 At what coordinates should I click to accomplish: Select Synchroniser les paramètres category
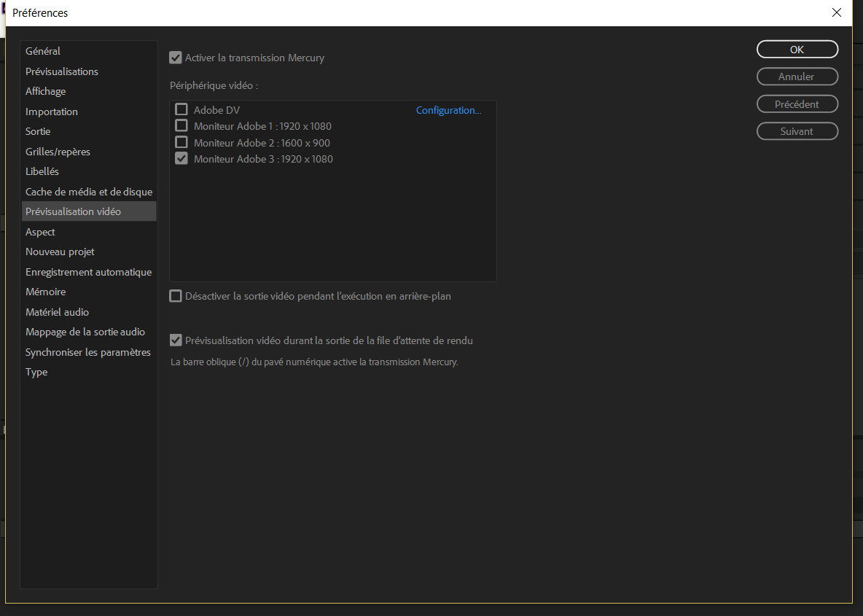[x=89, y=352]
